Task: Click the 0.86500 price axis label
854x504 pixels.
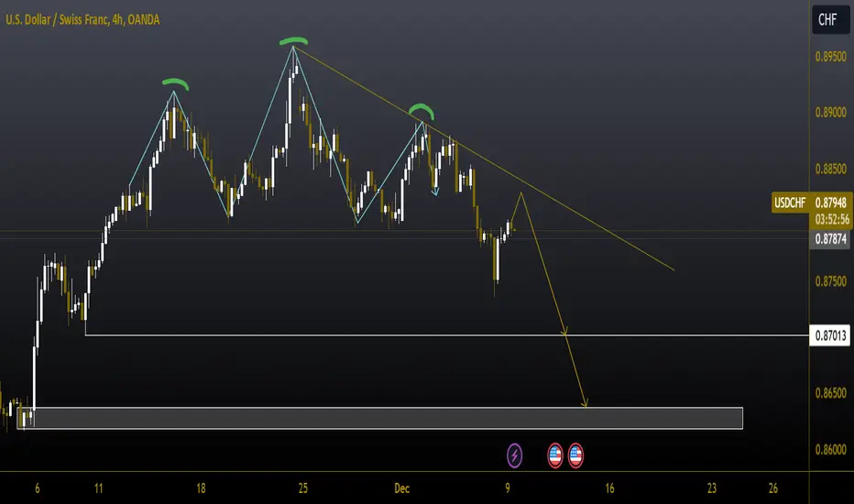Action: click(830, 393)
